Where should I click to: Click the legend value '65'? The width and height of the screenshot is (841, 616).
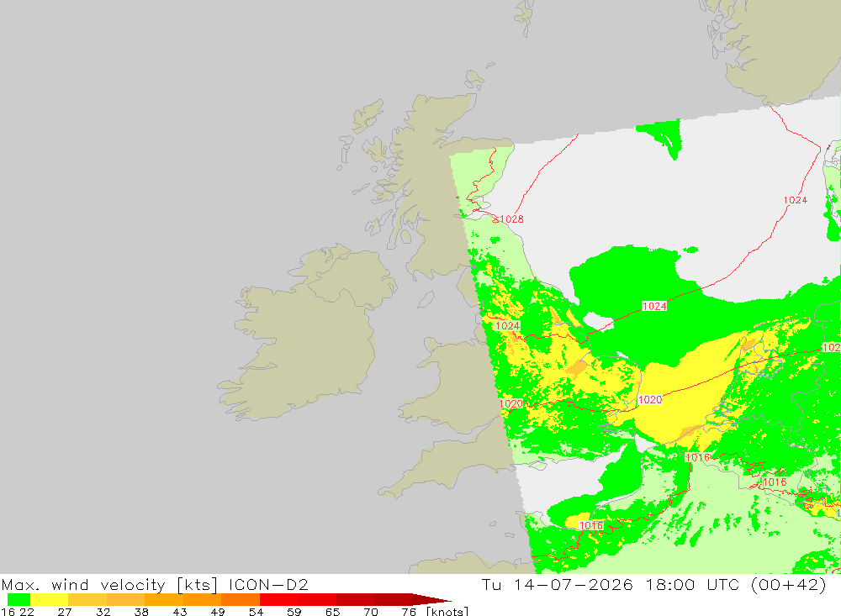tap(332, 612)
